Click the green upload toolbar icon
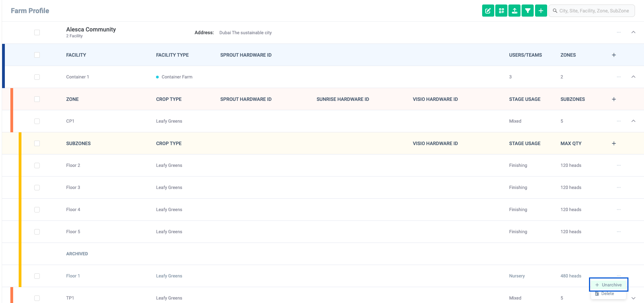The width and height of the screenshot is (644, 303). [514, 11]
